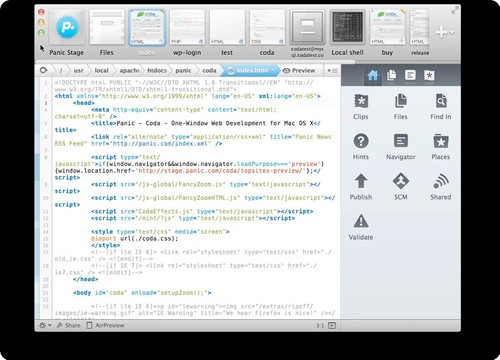The width and height of the screenshot is (500, 360).
Task: Click the AirPreview device icon
Action: (x=89, y=325)
